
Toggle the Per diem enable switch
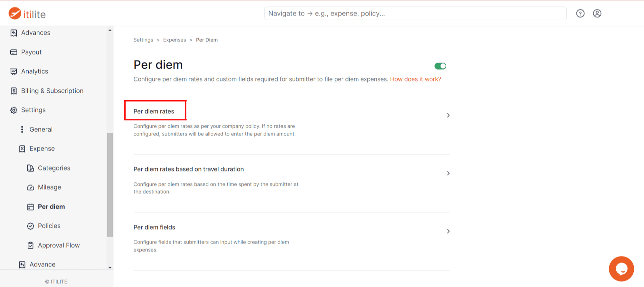point(440,66)
